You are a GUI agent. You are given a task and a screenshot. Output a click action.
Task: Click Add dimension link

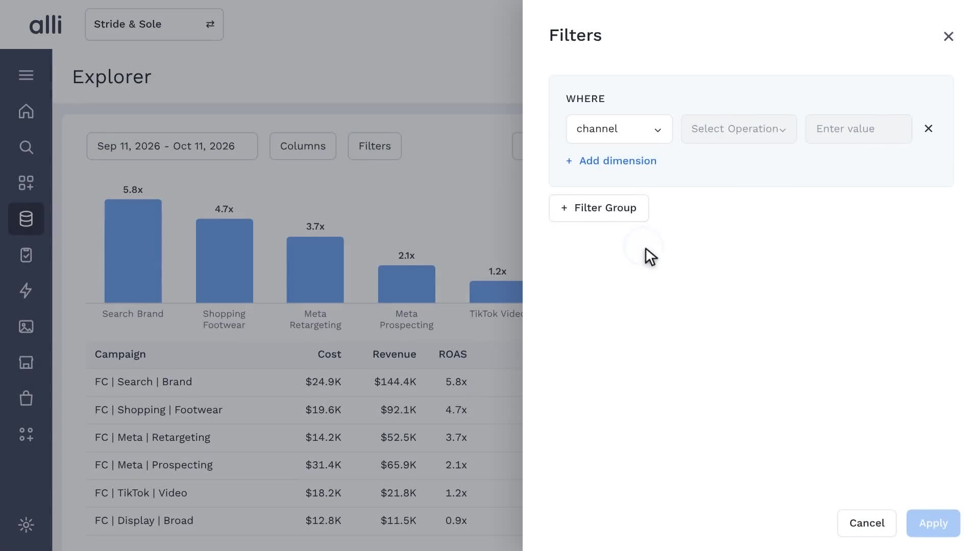point(611,161)
